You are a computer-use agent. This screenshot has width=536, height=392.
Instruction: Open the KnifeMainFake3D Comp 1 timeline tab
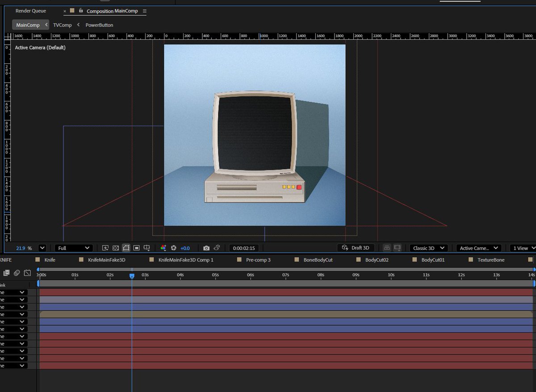click(186, 260)
